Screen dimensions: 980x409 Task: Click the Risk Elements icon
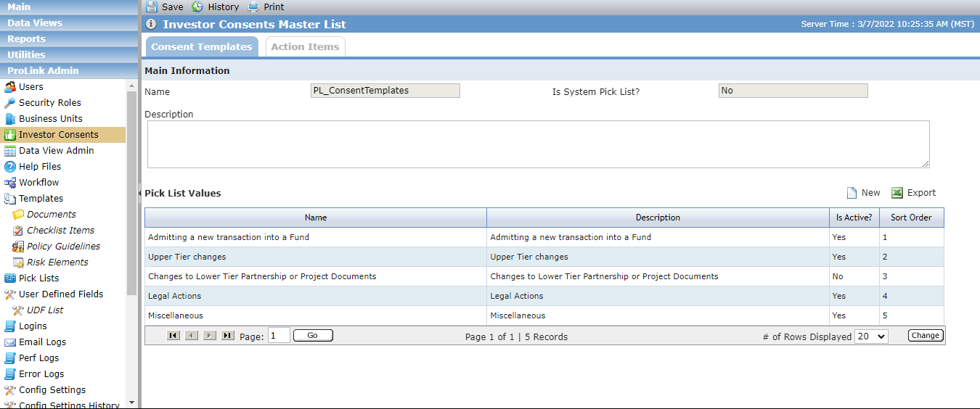(18, 263)
